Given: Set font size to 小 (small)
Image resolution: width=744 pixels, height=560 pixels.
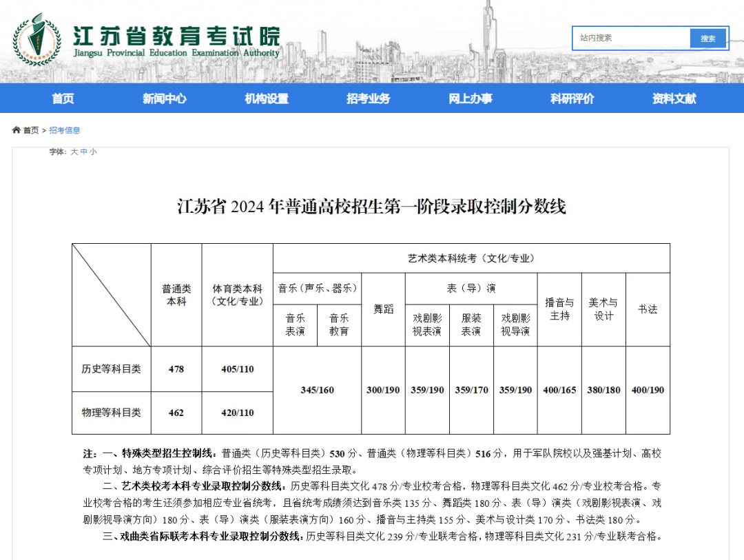Looking at the screenshot, I should point(93,152).
